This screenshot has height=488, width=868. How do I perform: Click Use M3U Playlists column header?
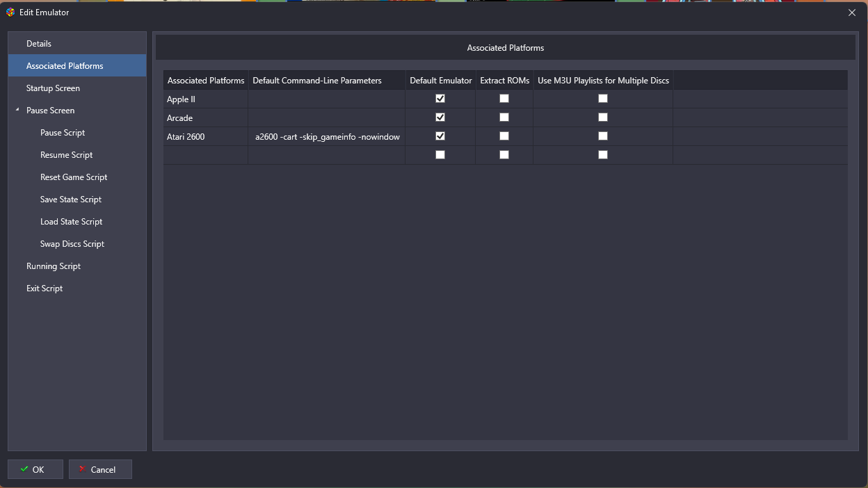point(603,80)
